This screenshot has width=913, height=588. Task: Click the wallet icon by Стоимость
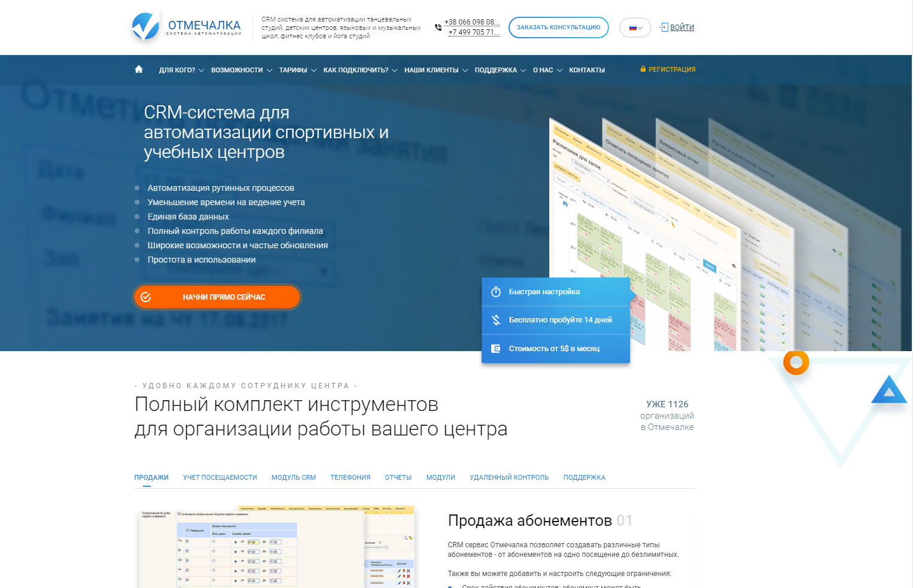pyautogui.click(x=496, y=348)
